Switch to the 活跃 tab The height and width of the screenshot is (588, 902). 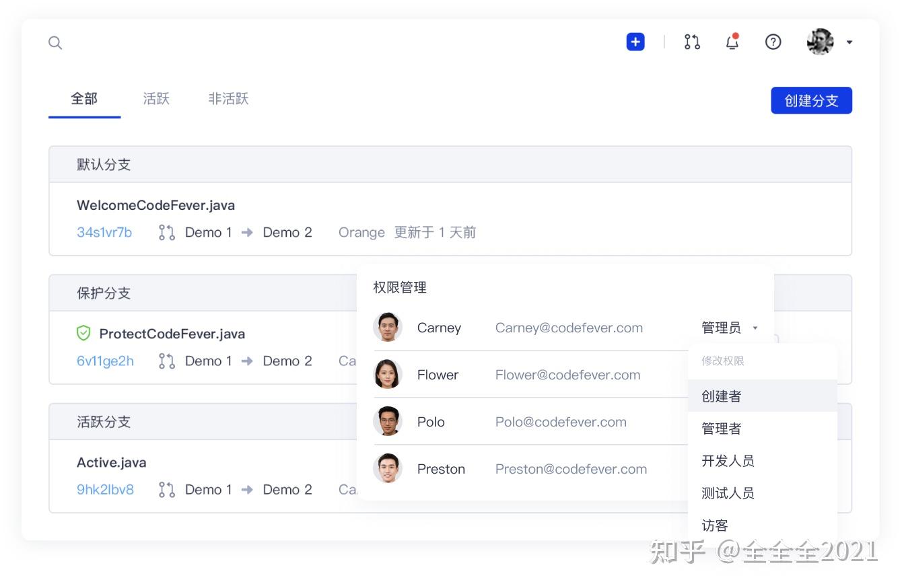156,99
